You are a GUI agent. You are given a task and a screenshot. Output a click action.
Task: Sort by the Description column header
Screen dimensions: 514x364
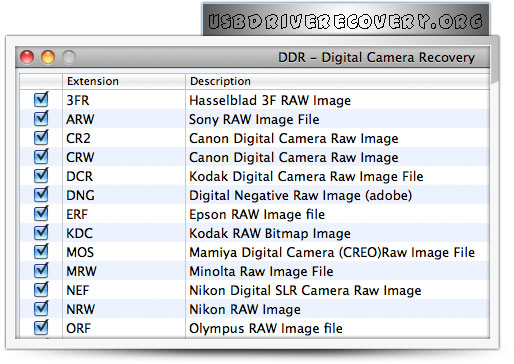(337, 81)
